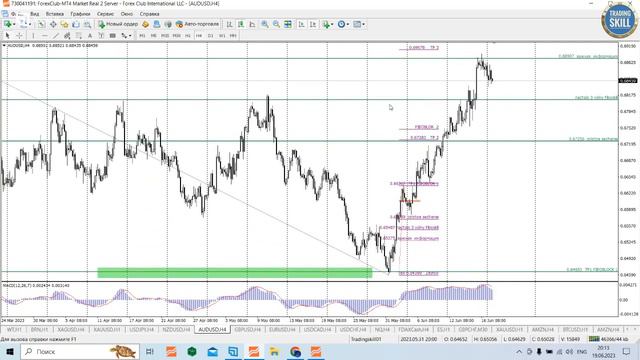
Task: Switch to M5 timeframe
Action: (x=153, y=36)
